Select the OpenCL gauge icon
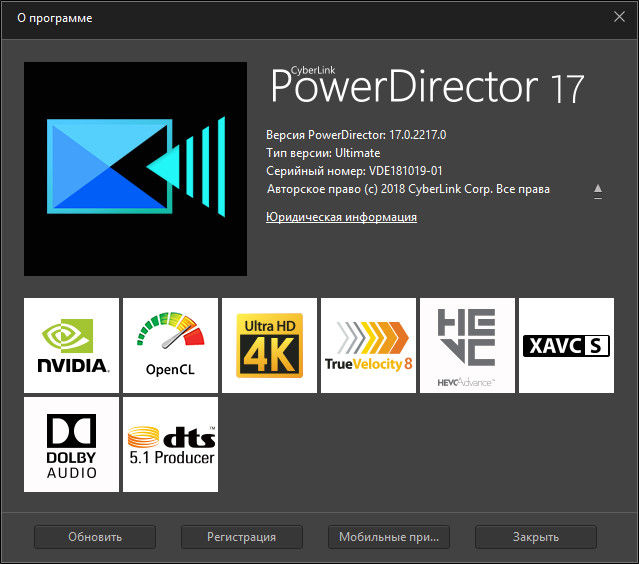This screenshot has width=639, height=564. pyautogui.click(x=170, y=345)
